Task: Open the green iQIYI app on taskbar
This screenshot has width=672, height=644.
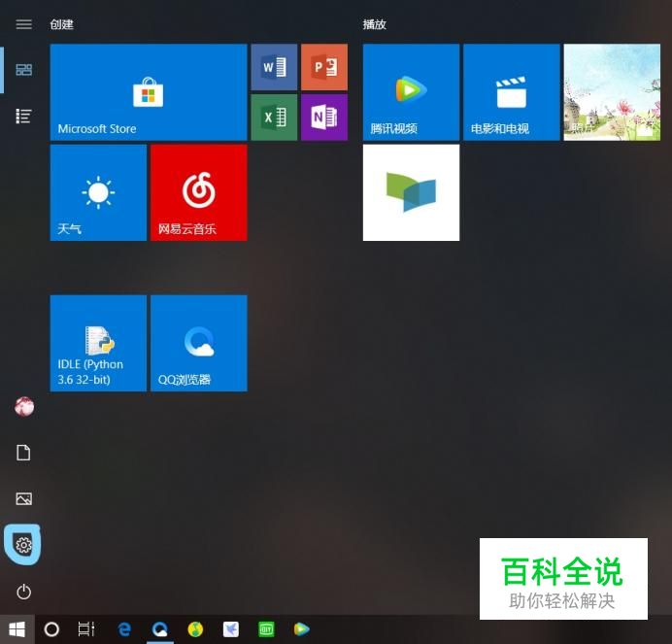Action: click(x=266, y=629)
